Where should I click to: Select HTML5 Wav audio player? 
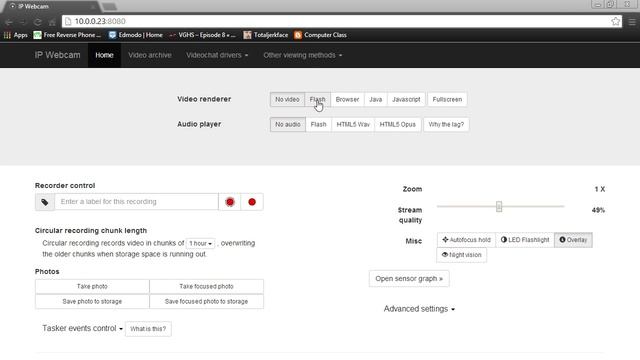point(353,124)
